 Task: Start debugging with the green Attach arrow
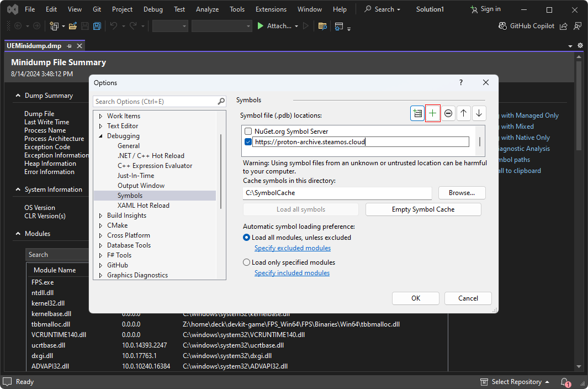tap(260, 26)
